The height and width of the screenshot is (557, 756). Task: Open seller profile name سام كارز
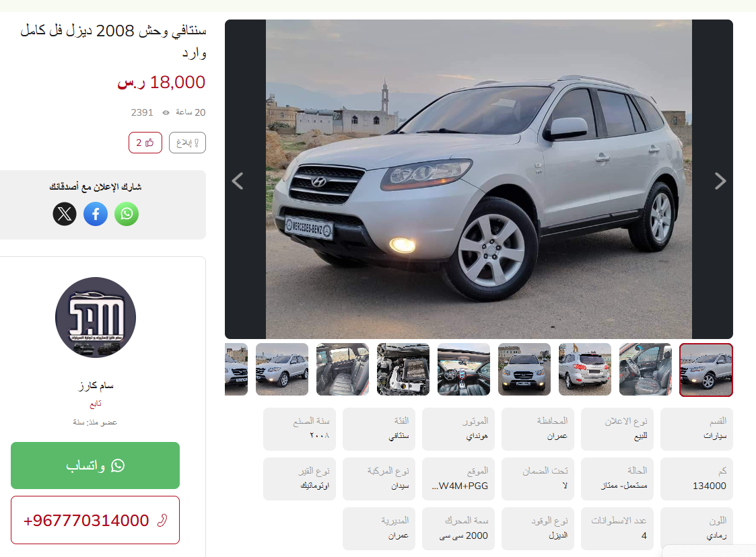[96, 385]
